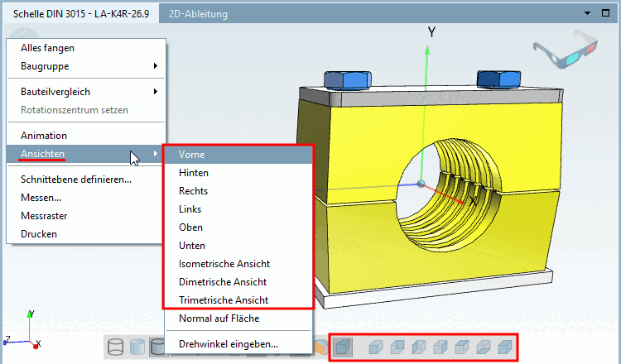This screenshot has height=364, width=621.
Task: Expand the Bauteilvergleich submenu arrow
Action: (x=156, y=91)
